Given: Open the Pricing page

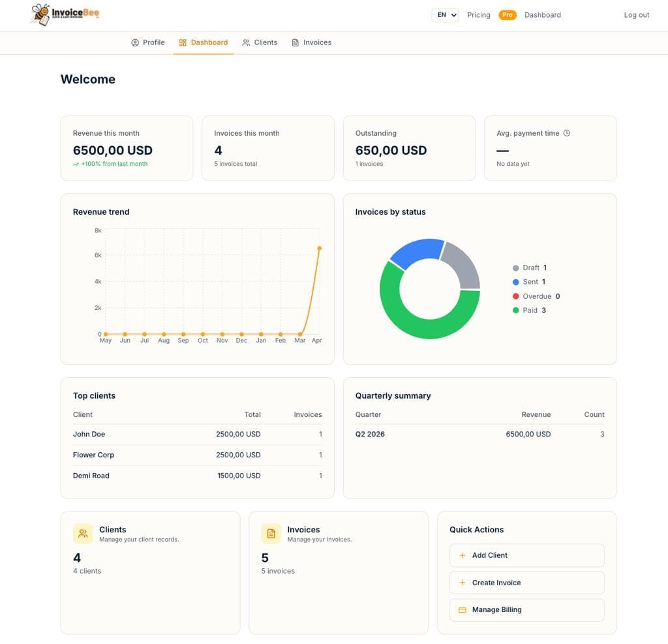Looking at the screenshot, I should (x=478, y=14).
